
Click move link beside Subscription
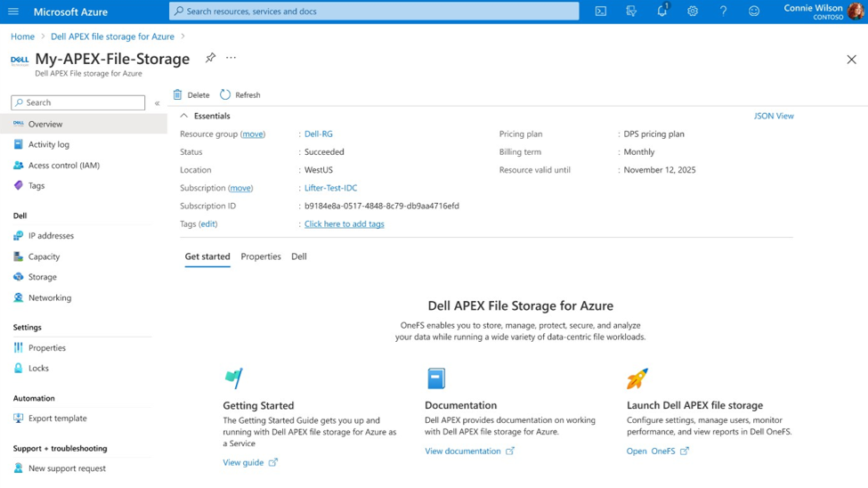coord(240,188)
